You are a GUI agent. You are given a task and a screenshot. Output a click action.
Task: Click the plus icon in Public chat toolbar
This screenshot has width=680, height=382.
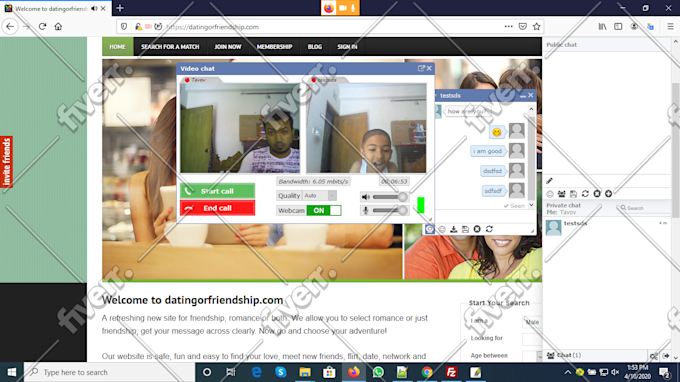tap(608, 194)
